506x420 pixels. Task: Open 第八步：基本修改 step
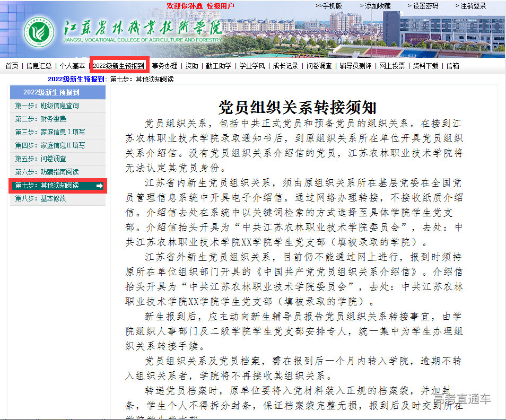tap(41, 198)
